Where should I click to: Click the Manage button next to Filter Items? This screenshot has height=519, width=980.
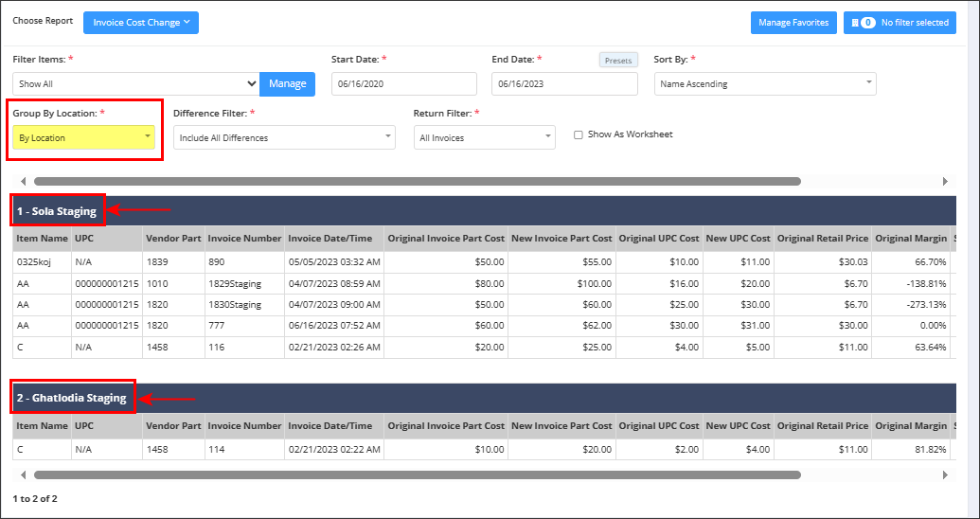(x=288, y=83)
